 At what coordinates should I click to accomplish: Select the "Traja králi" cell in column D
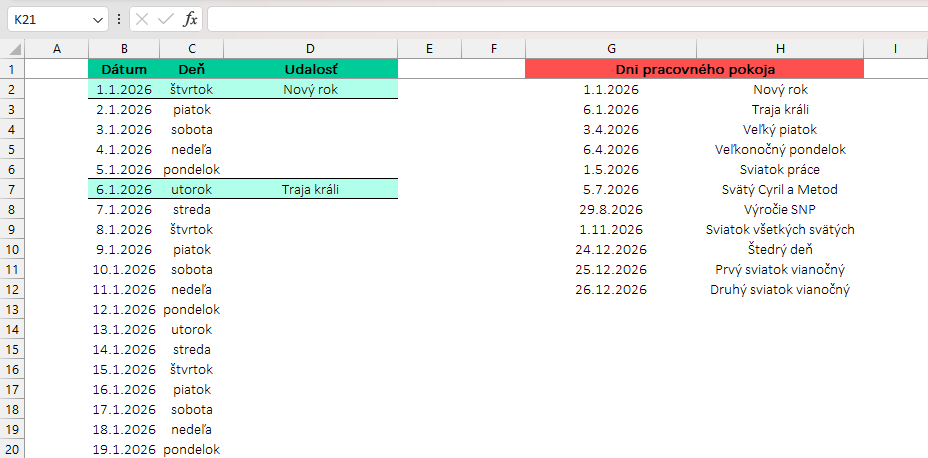point(310,189)
